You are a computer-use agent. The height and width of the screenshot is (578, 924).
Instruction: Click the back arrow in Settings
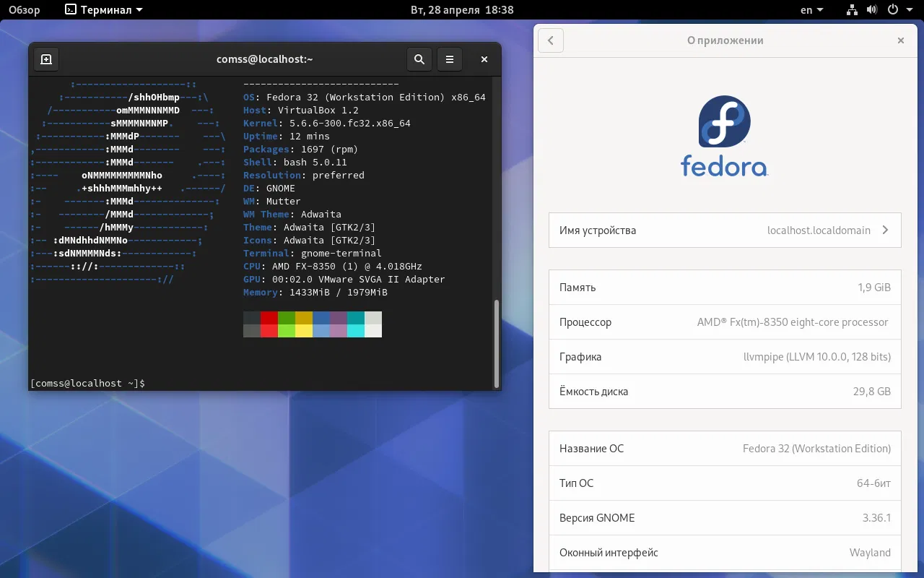(x=551, y=40)
